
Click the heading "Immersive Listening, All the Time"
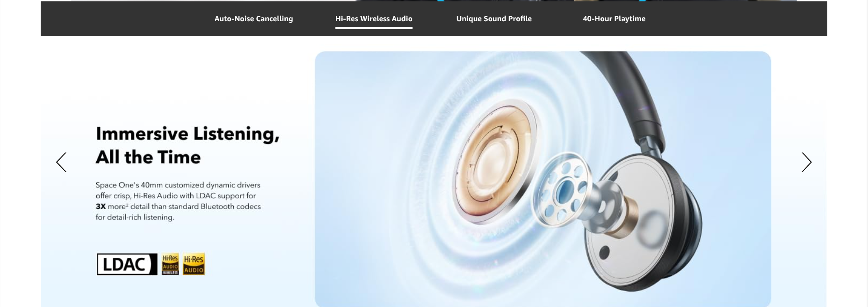(188, 145)
